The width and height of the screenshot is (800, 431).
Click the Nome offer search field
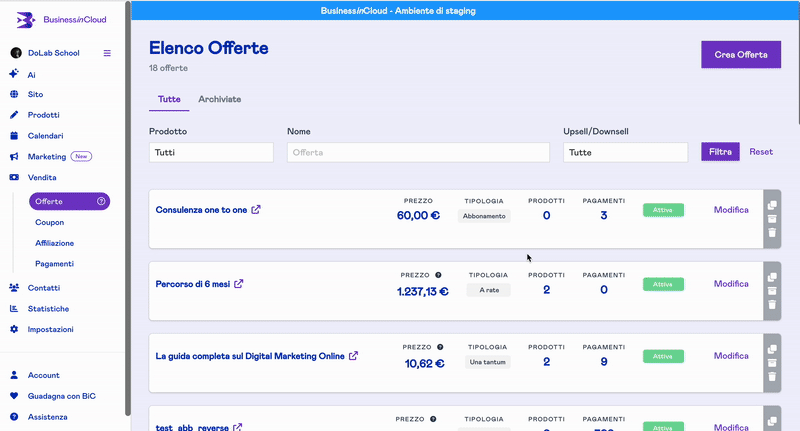point(418,152)
